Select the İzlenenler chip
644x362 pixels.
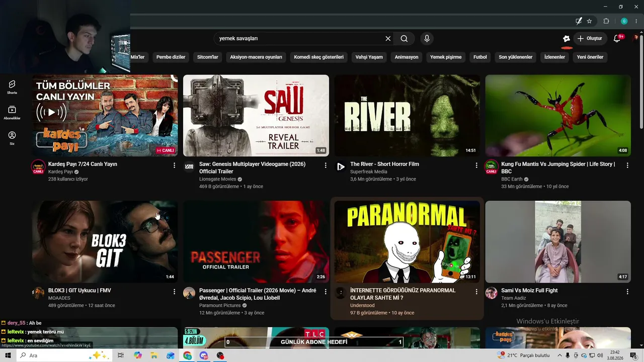554,57
